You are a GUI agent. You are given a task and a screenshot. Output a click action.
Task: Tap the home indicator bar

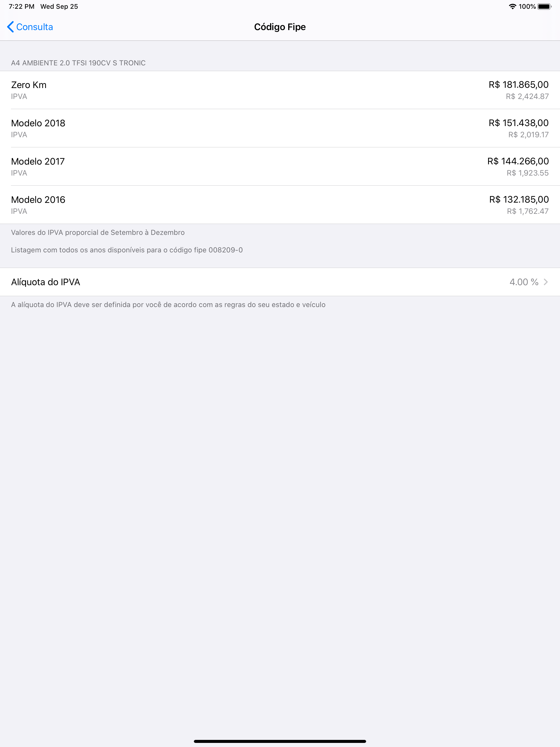pyautogui.click(x=280, y=741)
